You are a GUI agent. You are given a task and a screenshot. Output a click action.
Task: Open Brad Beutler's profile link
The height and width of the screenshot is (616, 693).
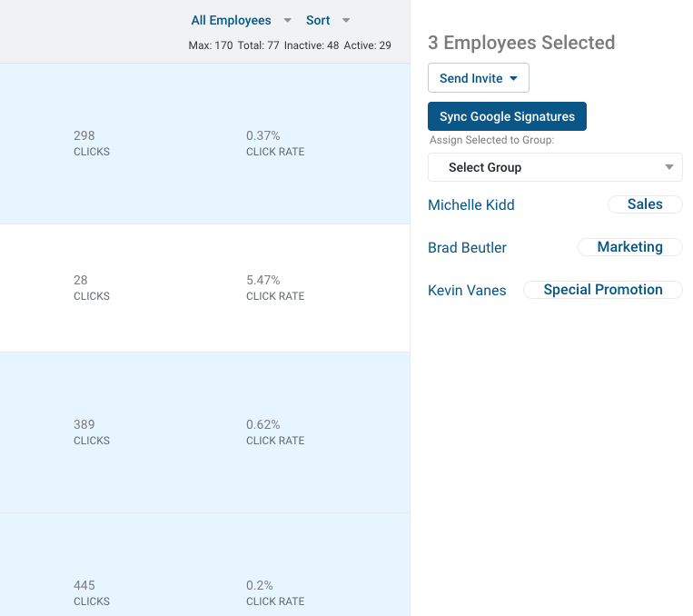pyautogui.click(x=467, y=248)
